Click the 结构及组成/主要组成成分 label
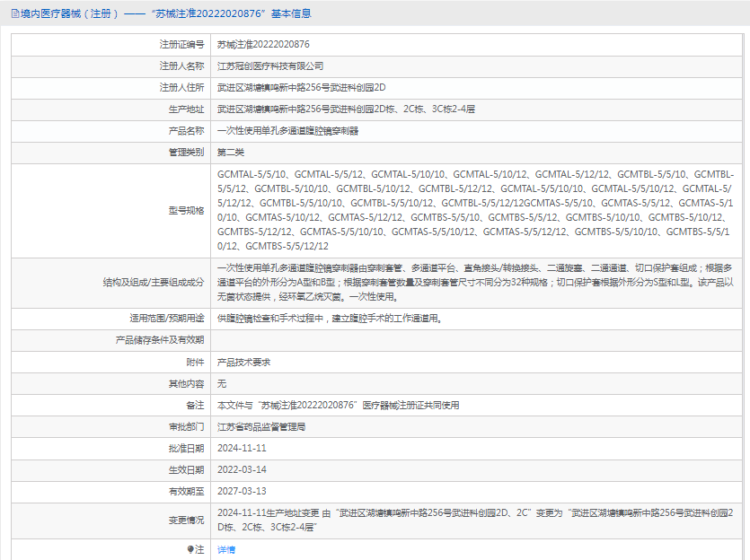This screenshot has height=560, width=750. pos(154,283)
